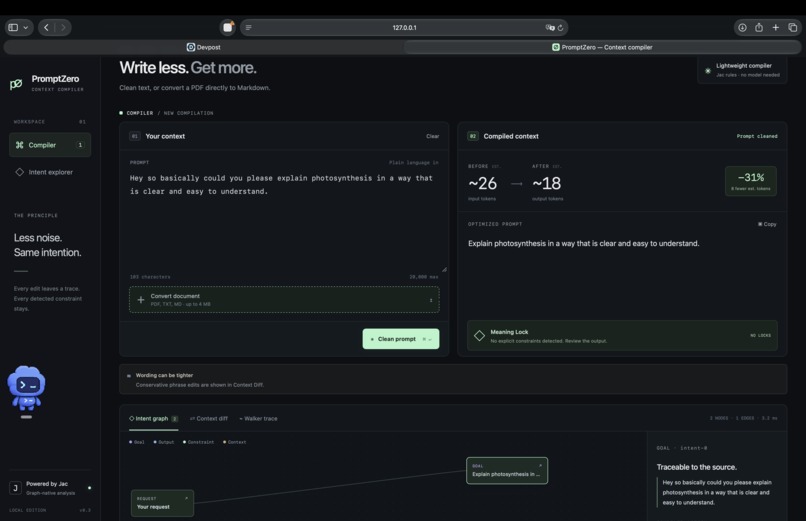806x521 pixels.
Task: Expand the GOAL node arrow icon
Action: [x=540, y=466]
